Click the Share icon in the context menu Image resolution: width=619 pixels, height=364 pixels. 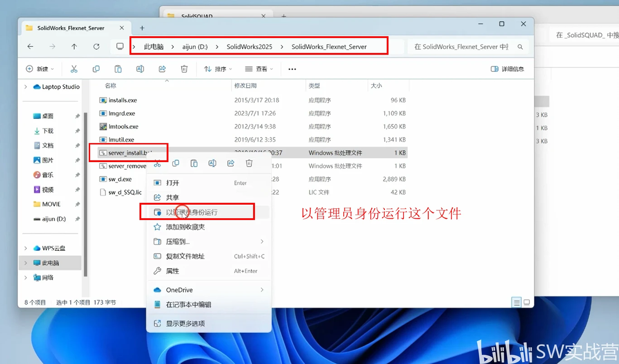(231, 164)
